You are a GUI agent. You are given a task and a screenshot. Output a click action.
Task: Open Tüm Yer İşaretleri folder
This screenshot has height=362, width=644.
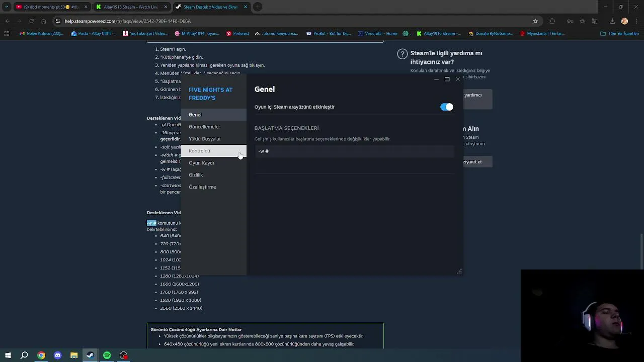(x=620, y=34)
